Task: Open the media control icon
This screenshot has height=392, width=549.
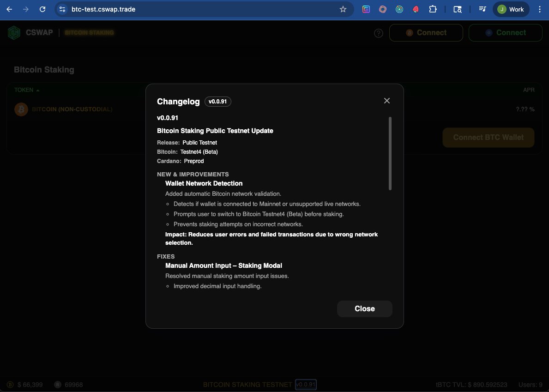Action: [482, 9]
